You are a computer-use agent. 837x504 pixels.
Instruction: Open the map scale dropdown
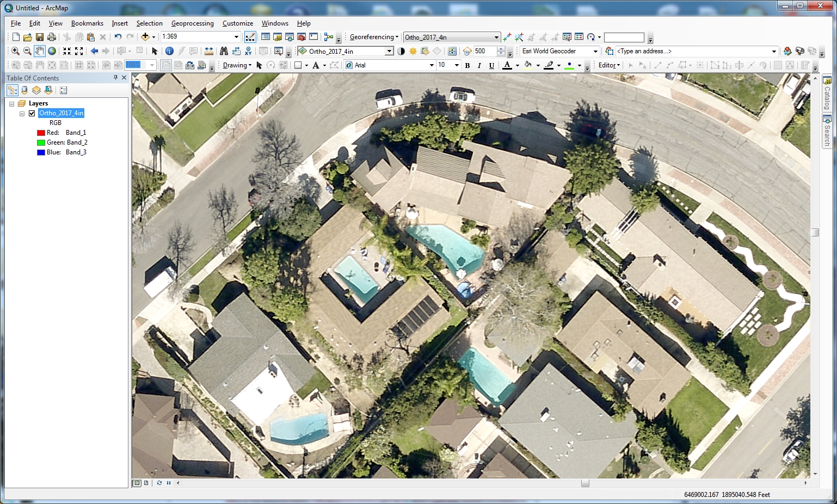(x=236, y=37)
